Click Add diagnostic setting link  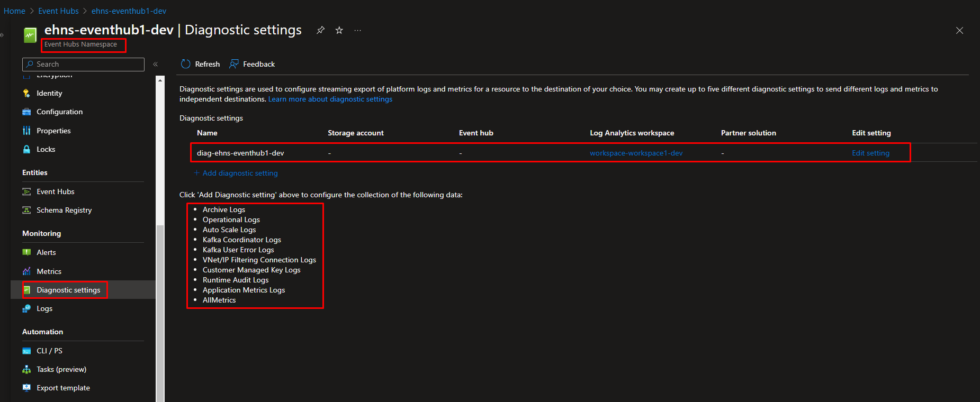tap(240, 173)
